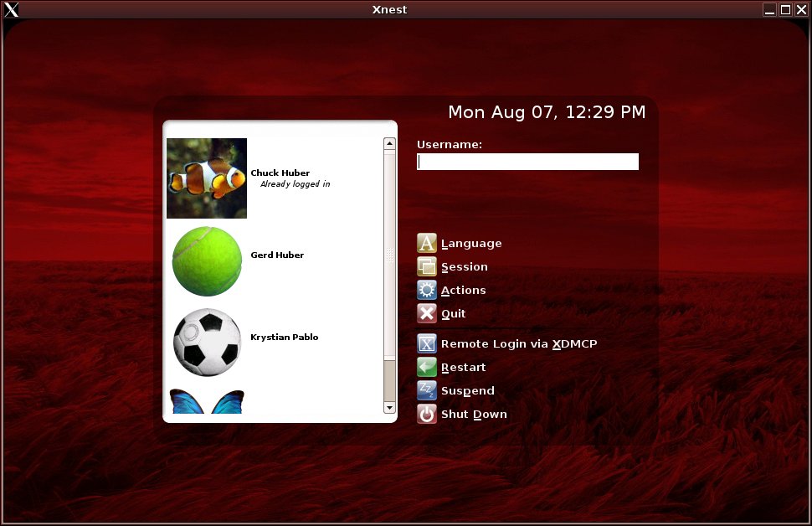This screenshot has width=812, height=526.
Task: Click the user list scroll-up arrow
Action: [x=389, y=143]
